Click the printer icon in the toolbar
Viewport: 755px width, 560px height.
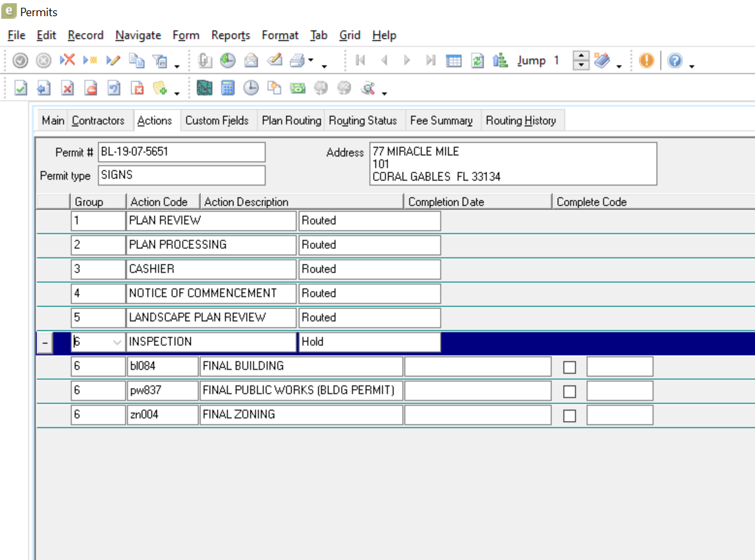tap(297, 61)
